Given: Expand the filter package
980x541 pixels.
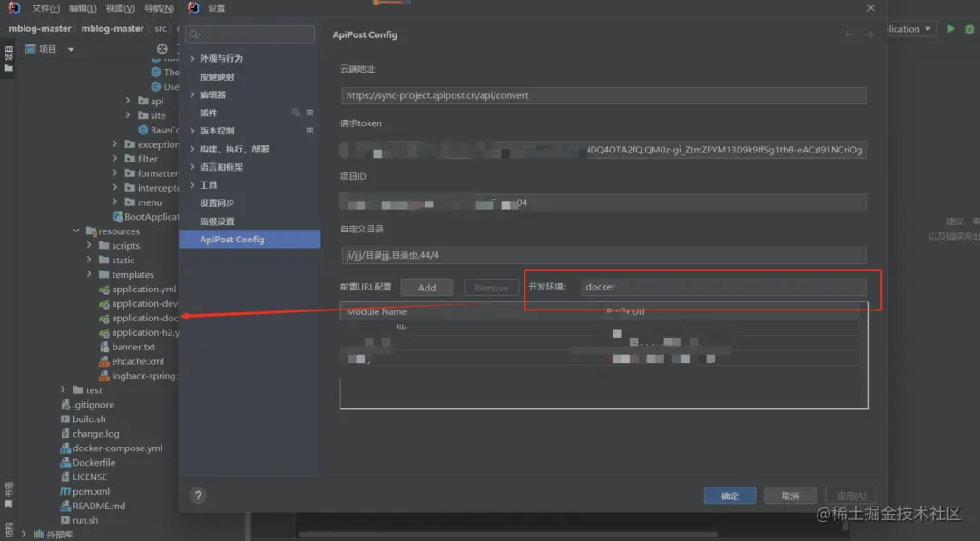Looking at the screenshot, I should click(x=115, y=159).
